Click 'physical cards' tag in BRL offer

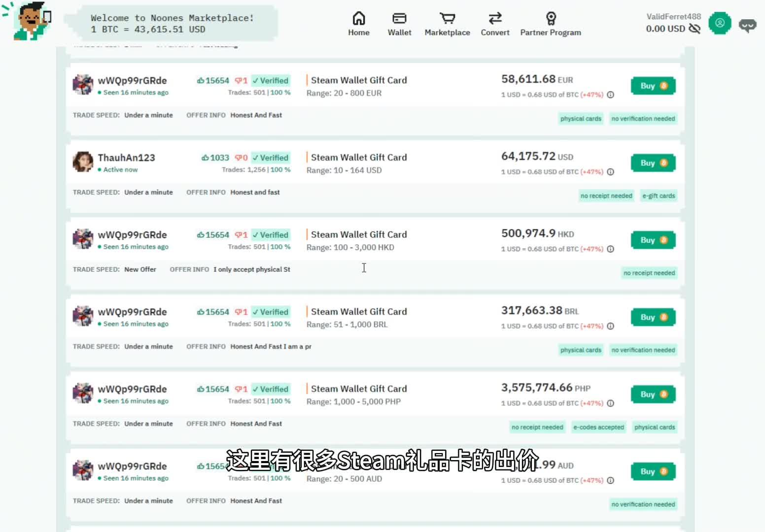click(581, 350)
